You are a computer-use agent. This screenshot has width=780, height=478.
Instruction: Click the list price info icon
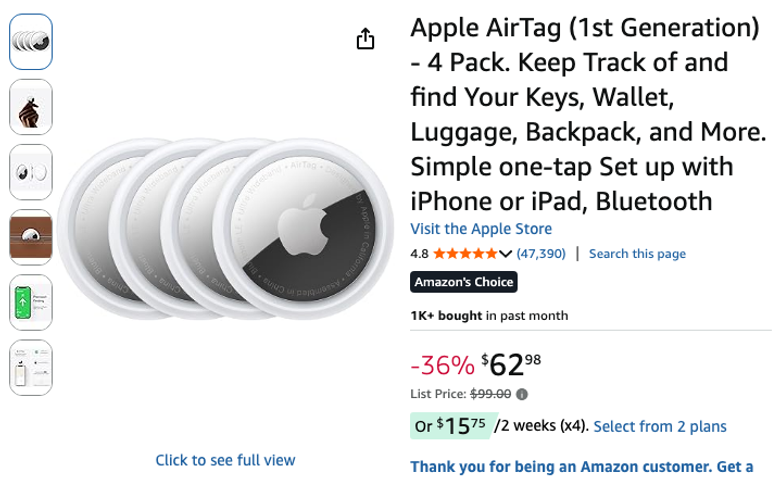tap(522, 394)
